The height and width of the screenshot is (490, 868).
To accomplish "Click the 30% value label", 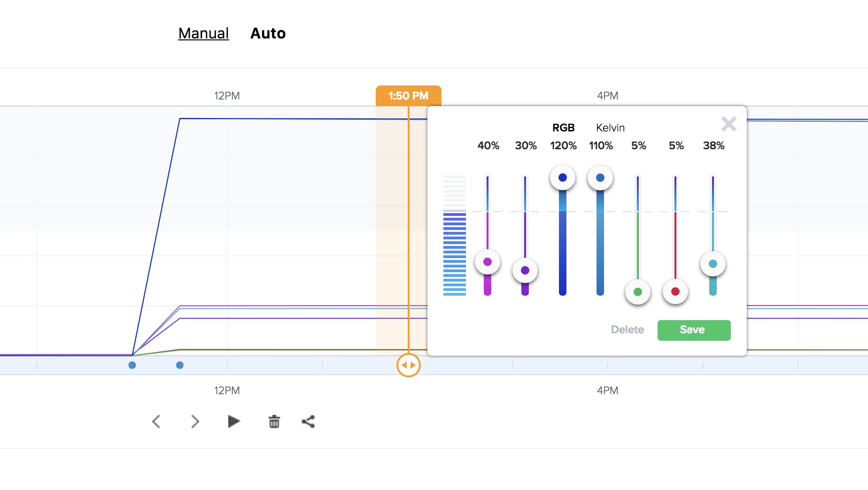I will [x=526, y=146].
